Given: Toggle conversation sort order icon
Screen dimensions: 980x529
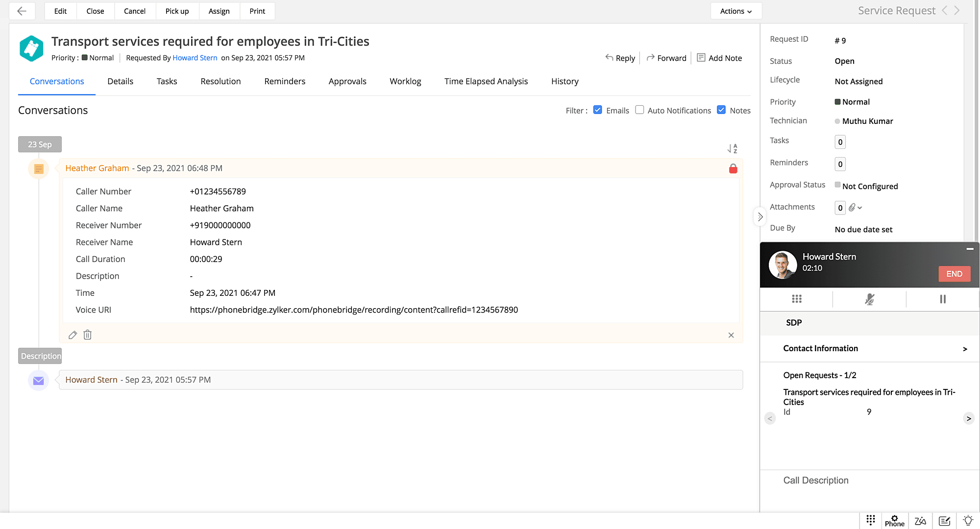Looking at the screenshot, I should (x=732, y=148).
